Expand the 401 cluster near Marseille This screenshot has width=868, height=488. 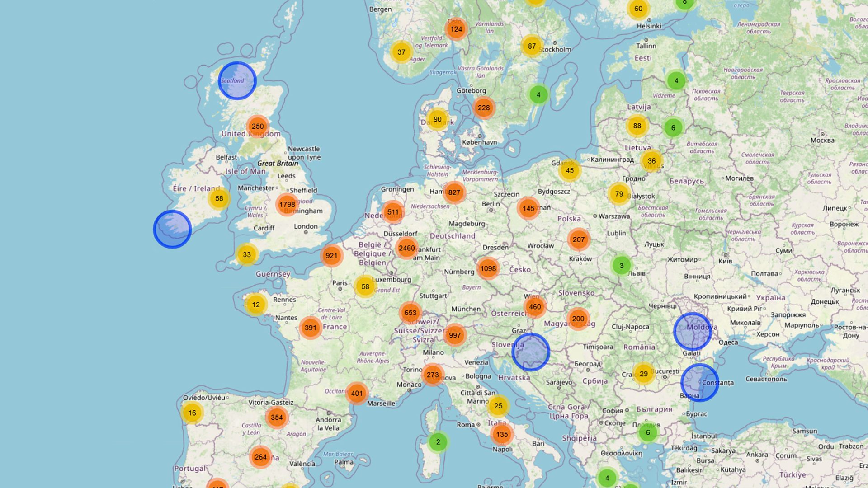pyautogui.click(x=357, y=393)
